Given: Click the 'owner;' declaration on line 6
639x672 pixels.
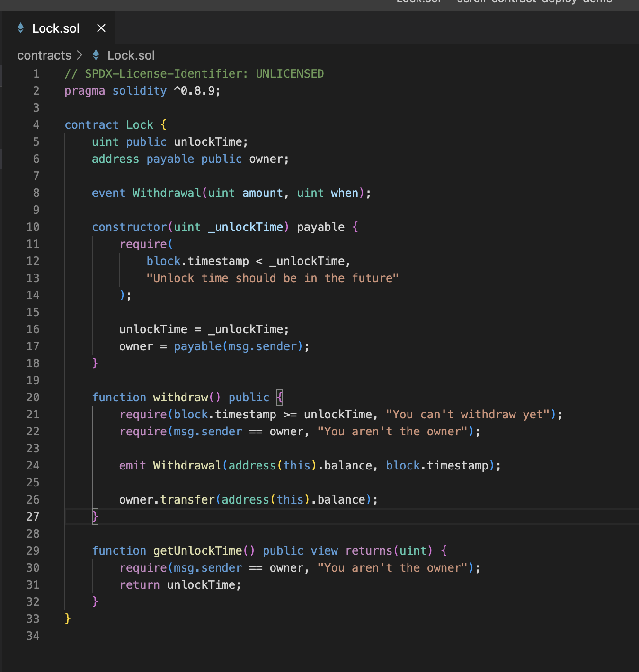Looking at the screenshot, I should [269, 159].
